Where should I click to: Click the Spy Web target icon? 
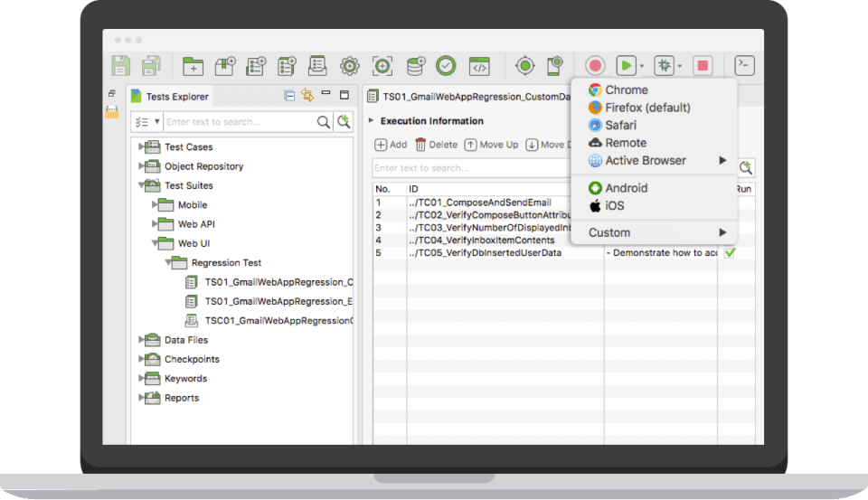click(524, 66)
